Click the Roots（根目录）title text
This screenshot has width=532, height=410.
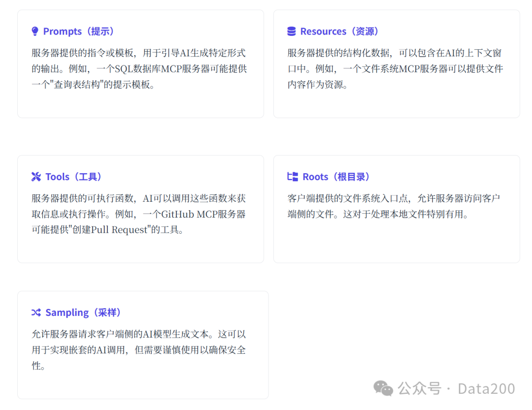[x=333, y=176]
